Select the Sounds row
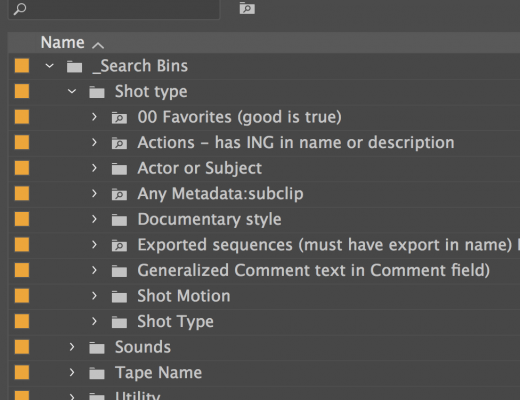 pos(143,347)
